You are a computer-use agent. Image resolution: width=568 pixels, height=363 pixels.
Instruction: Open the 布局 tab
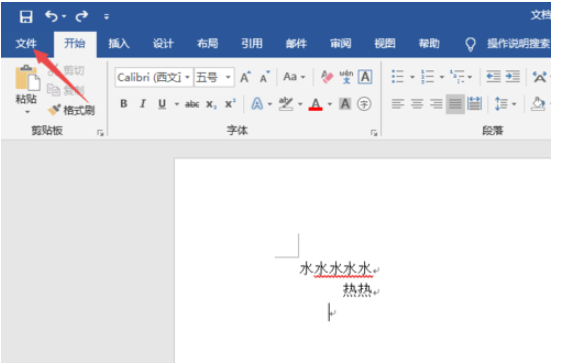pos(208,44)
